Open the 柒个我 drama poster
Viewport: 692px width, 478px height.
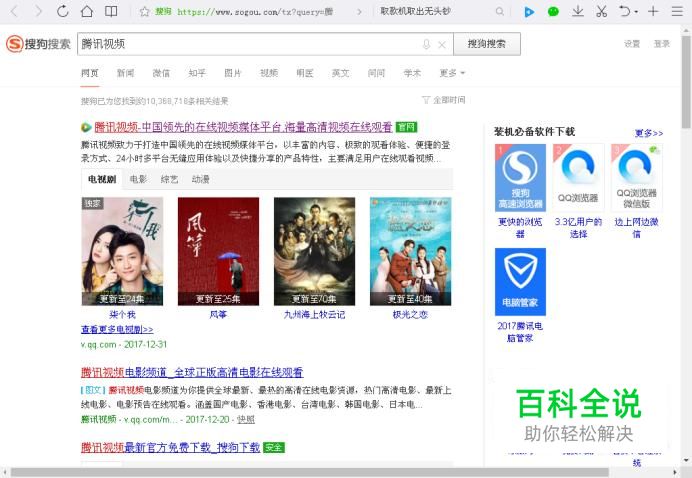122,251
